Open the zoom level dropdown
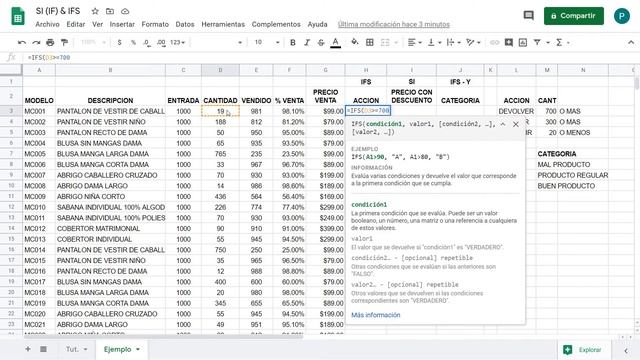Viewport: 640px width, 360px height. [93, 42]
